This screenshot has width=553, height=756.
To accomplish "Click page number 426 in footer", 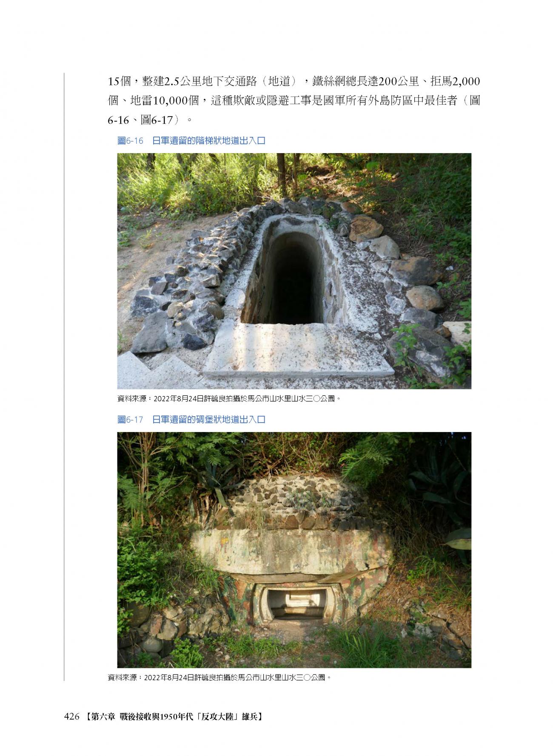I will coord(71,717).
